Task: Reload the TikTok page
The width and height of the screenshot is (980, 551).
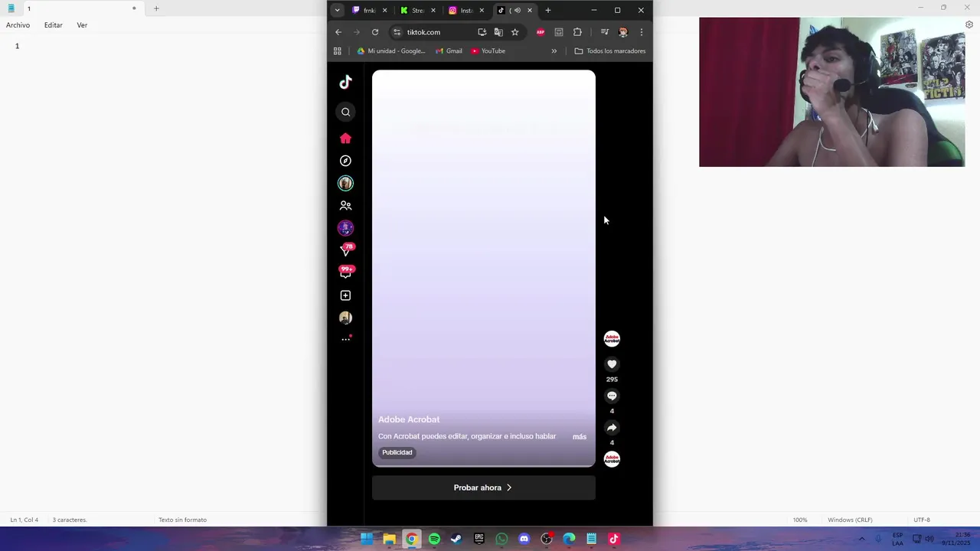Action: click(x=375, y=32)
